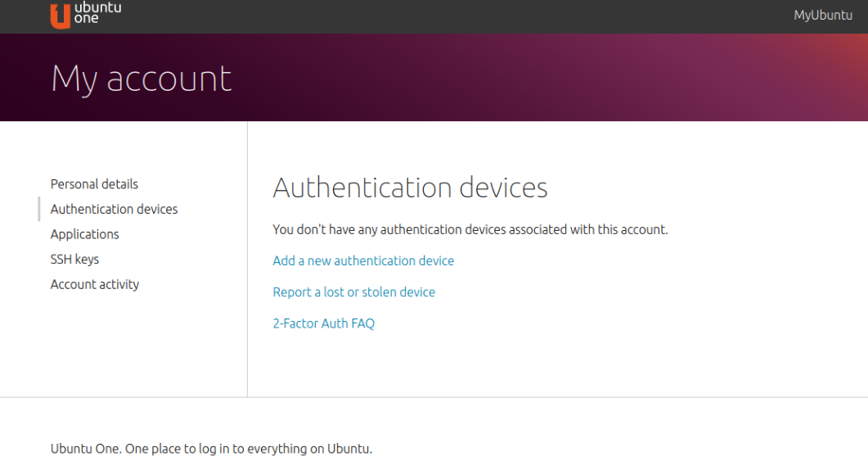Open Personal details in sidebar
The image size is (868, 461).
(94, 184)
